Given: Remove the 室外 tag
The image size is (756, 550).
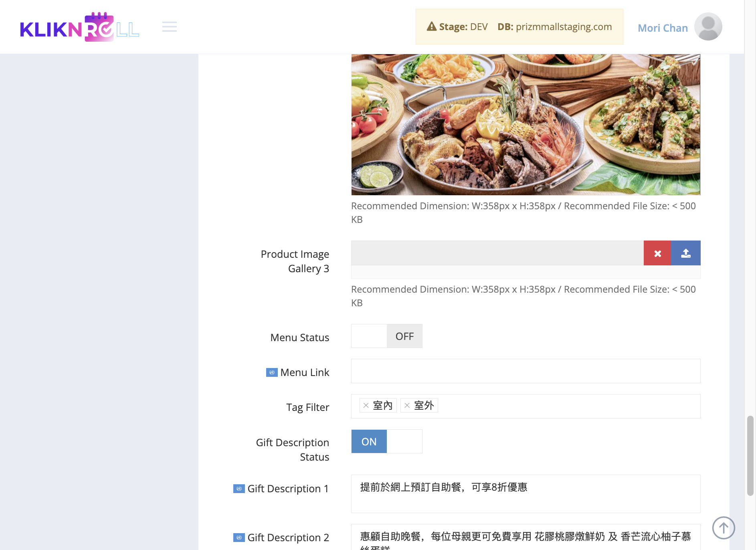Looking at the screenshot, I should click(407, 405).
